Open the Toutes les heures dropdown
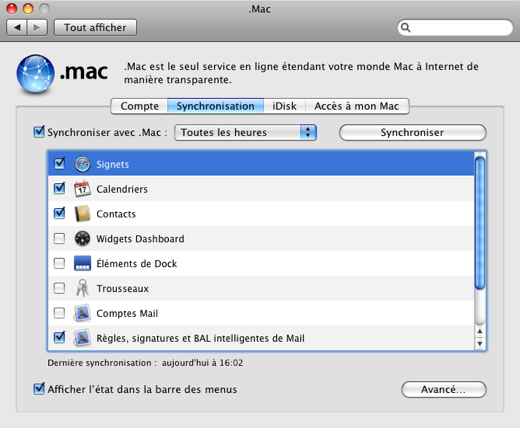The image size is (520, 428). click(x=245, y=132)
